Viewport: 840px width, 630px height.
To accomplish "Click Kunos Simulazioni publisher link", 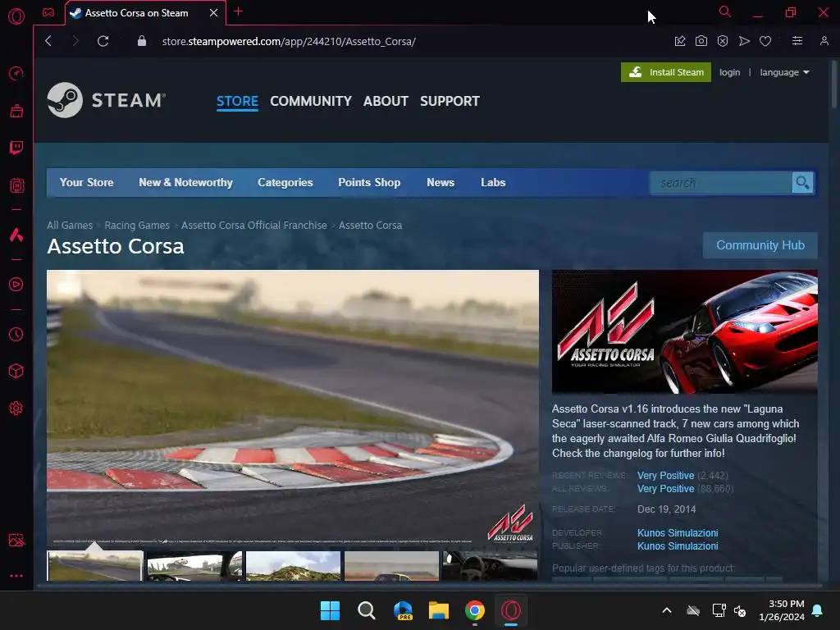I will click(678, 546).
